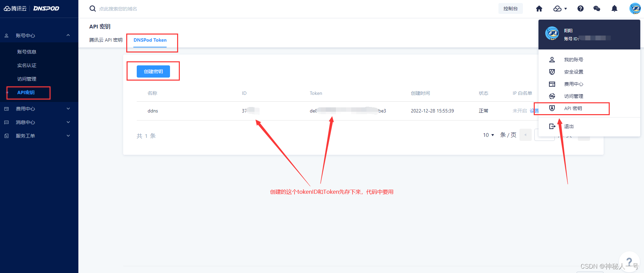Image resolution: width=644 pixels, height=273 pixels.
Task: Click the 创建密钥 button
Action: coord(153,71)
